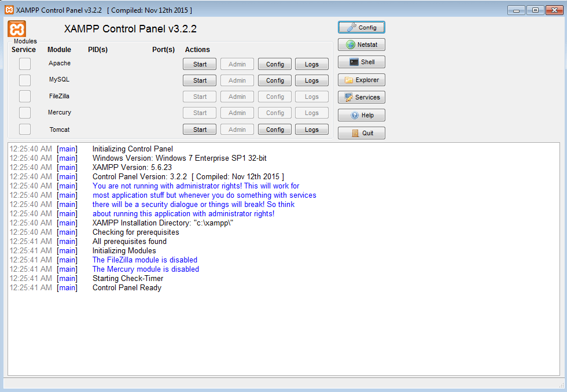
Task: Enable the FileZilla service checkbox
Action: click(x=24, y=96)
